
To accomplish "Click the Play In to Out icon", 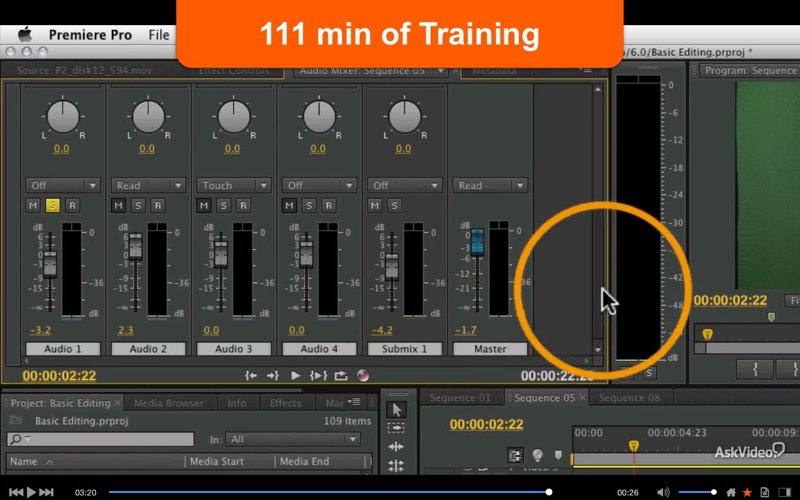I will click(x=318, y=376).
